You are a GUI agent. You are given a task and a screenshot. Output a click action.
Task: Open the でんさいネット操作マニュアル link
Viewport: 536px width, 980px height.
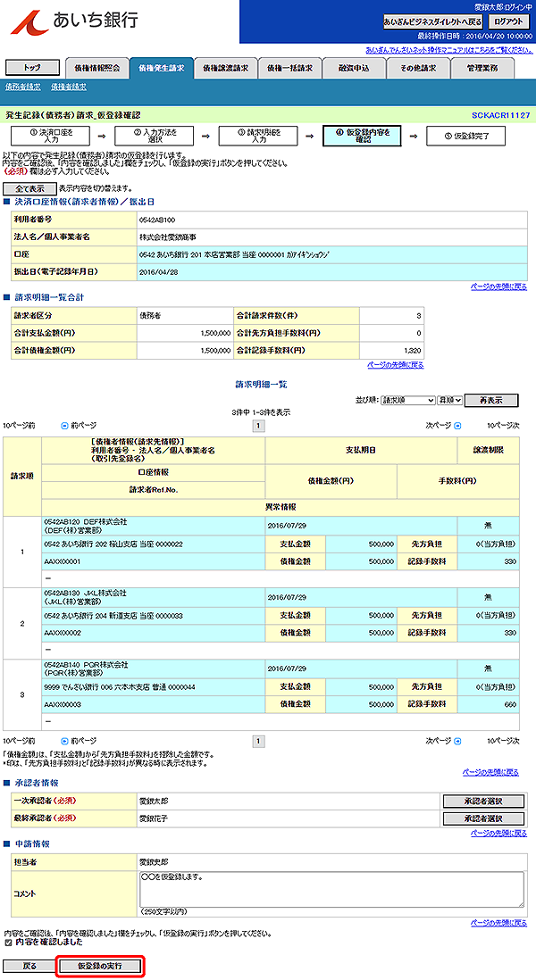tap(449, 50)
